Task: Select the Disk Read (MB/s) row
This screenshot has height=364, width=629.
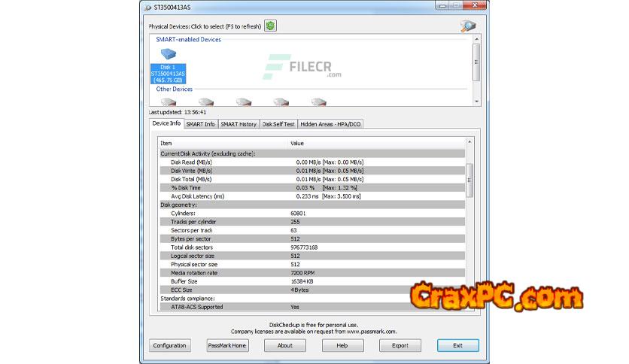Action: (x=312, y=162)
